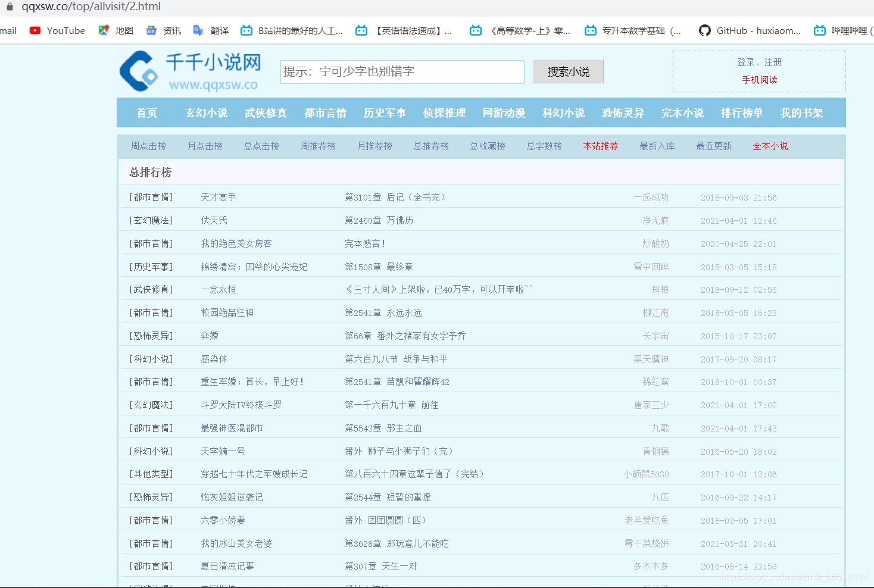This screenshot has height=588, width=874.
Task: Open the 高等数学-上 bookmark
Action: click(x=520, y=30)
